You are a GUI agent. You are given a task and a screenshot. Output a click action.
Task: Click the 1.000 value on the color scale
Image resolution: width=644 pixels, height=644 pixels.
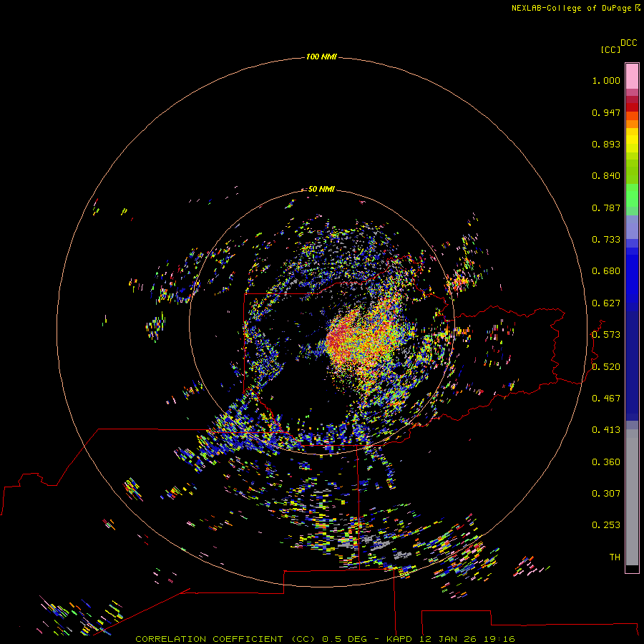(606, 80)
